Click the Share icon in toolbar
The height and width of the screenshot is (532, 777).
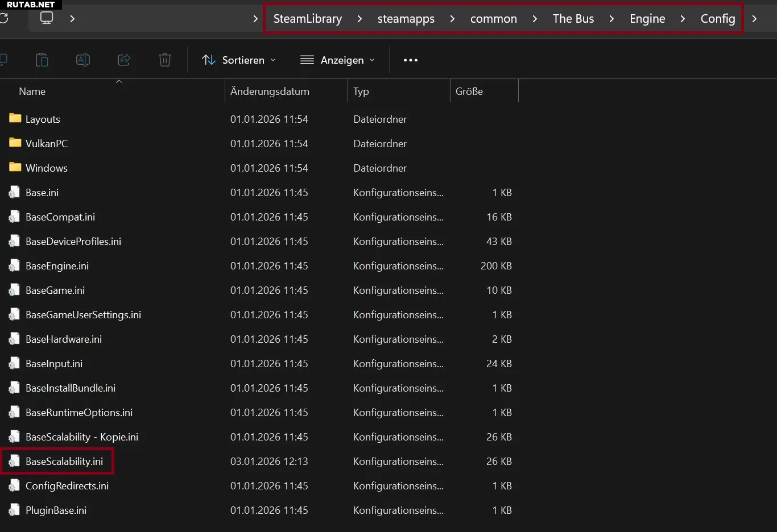click(x=124, y=60)
